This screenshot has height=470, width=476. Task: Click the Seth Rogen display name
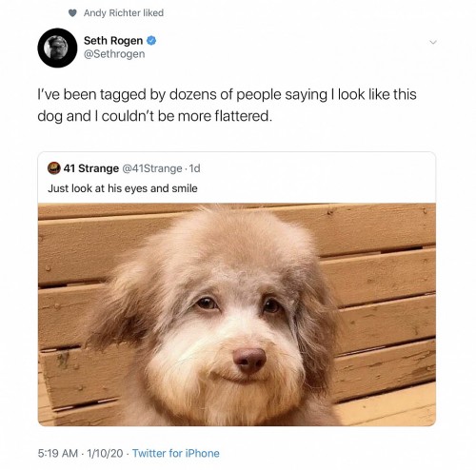[x=113, y=41]
